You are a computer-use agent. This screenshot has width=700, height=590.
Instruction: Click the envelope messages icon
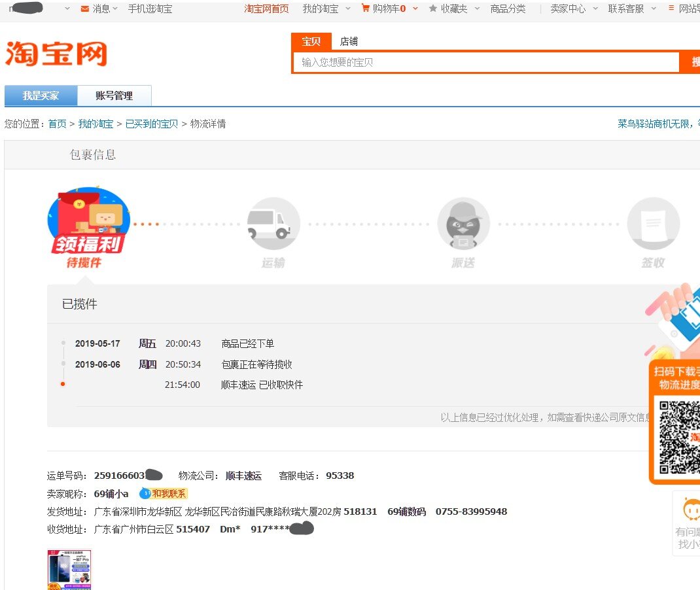pyautogui.click(x=85, y=9)
